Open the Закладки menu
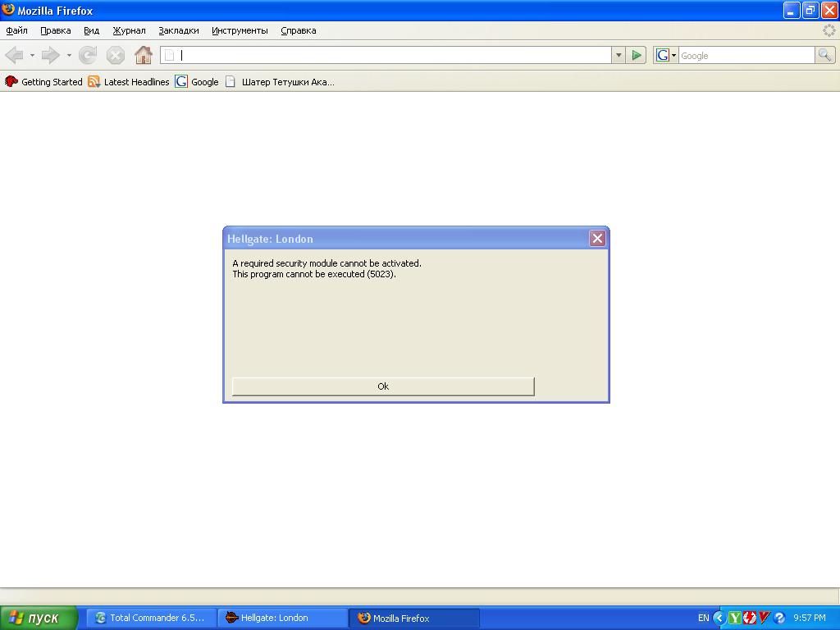The width and height of the screenshot is (840, 630). (178, 30)
